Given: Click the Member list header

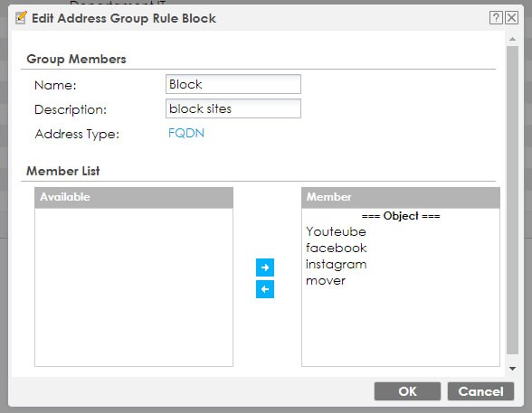Looking at the screenshot, I should [x=400, y=197].
